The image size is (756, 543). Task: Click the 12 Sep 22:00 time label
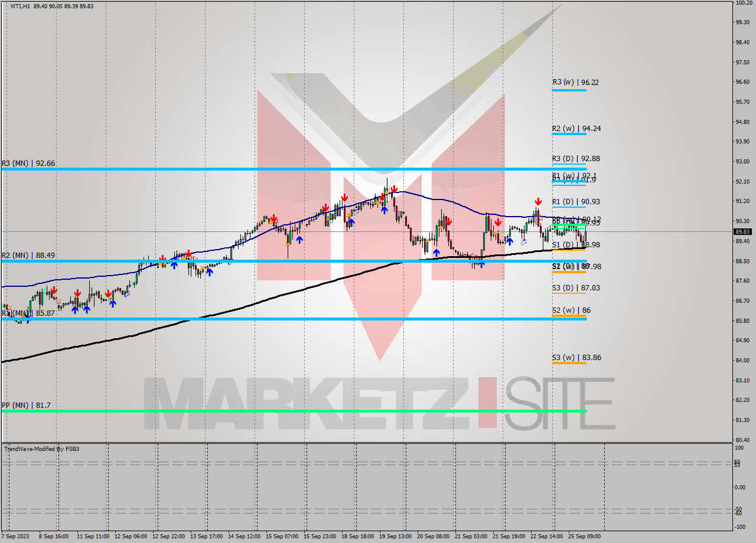(168, 537)
